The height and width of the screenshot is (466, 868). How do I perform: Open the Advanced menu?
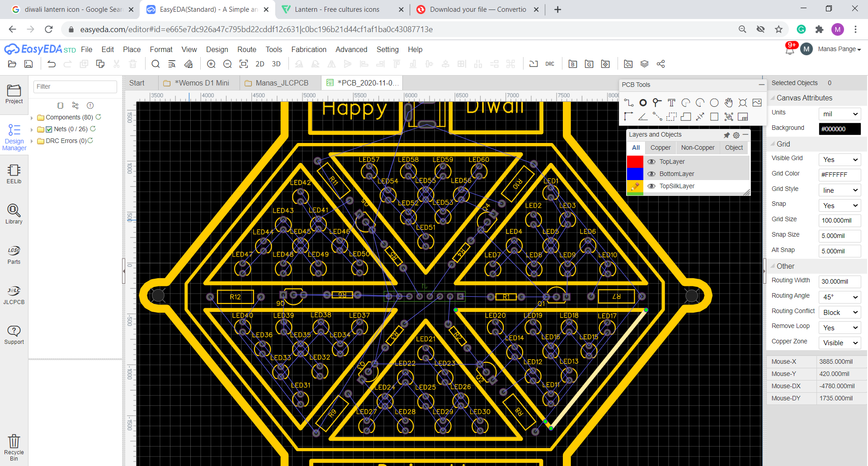[x=351, y=49]
